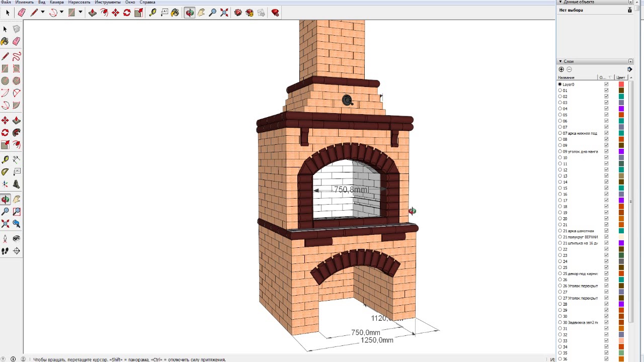Viewport: 644px width, 362px height.
Task: Choose the Rectangle tool in left toolbar
Action: pos(5,68)
